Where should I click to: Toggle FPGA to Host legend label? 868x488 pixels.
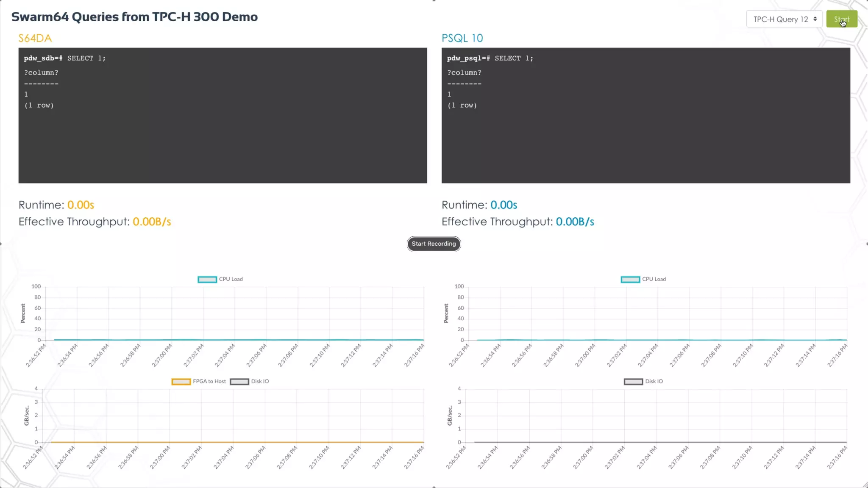[209, 381]
